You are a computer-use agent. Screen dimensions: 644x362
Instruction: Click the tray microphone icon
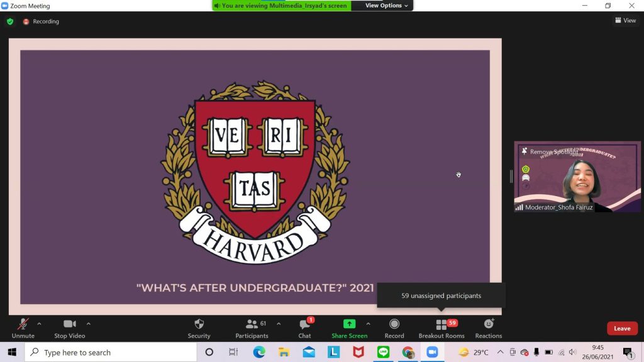536,352
